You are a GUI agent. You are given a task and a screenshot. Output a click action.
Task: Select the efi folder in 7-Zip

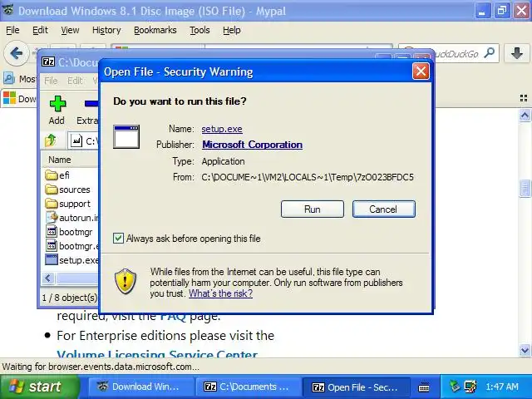coord(57,175)
